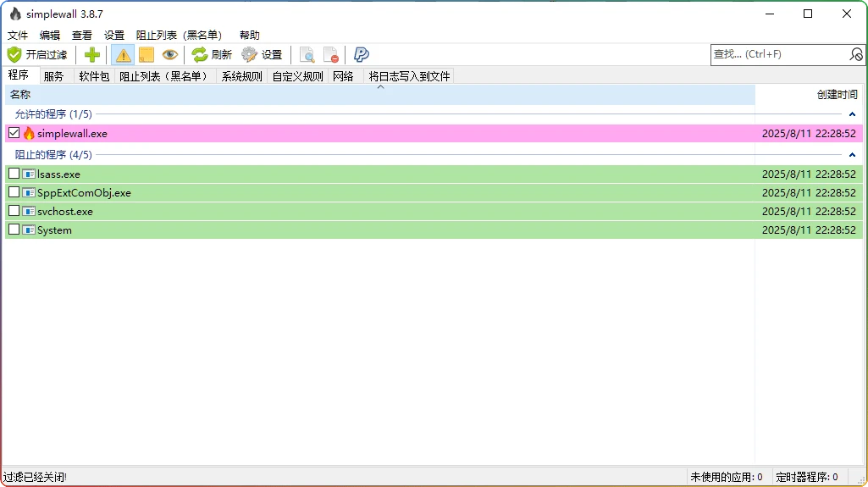
Task: Check the lsass.exe checkbox
Action: click(14, 174)
